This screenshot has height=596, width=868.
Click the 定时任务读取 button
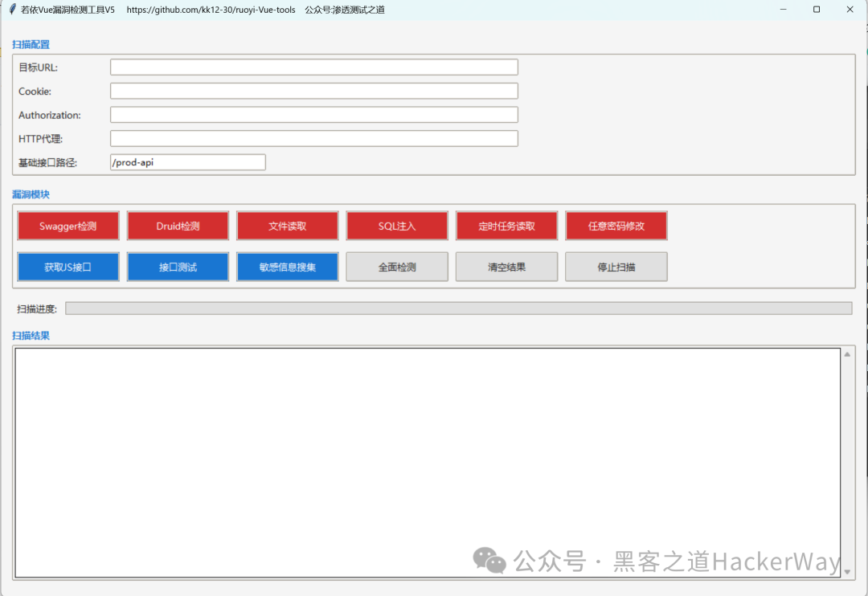tap(506, 226)
